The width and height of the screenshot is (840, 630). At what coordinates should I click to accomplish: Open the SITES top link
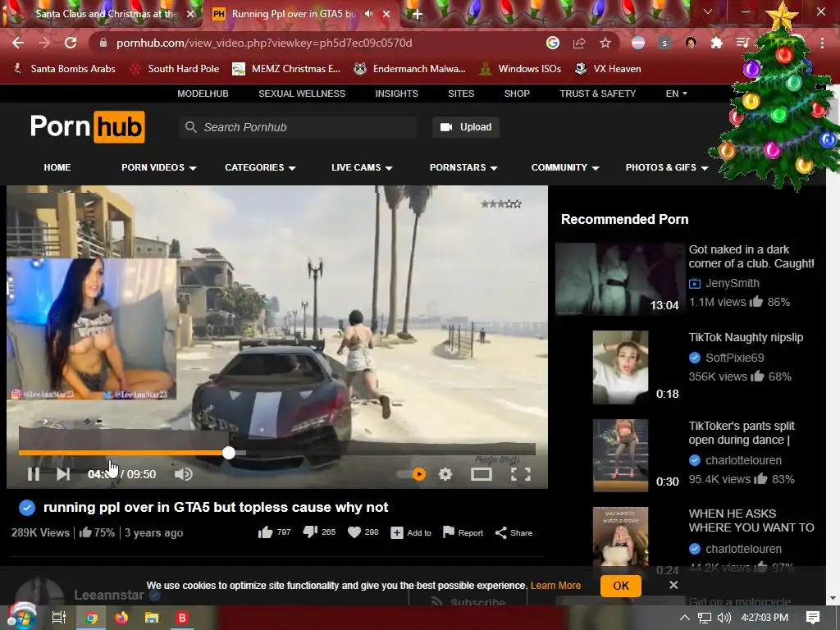461,94
